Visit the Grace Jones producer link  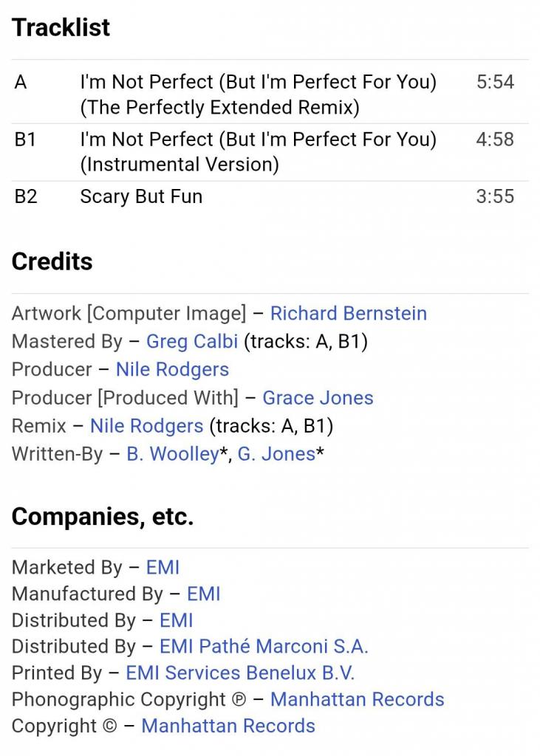click(318, 398)
